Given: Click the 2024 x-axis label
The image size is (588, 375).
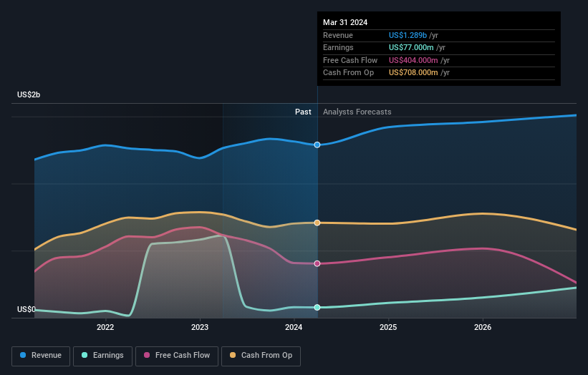Looking at the screenshot, I should tap(294, 327).
